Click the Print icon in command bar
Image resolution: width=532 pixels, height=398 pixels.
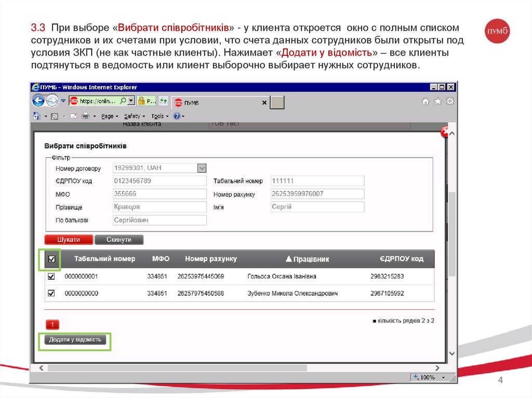click(x=85, y=116)
